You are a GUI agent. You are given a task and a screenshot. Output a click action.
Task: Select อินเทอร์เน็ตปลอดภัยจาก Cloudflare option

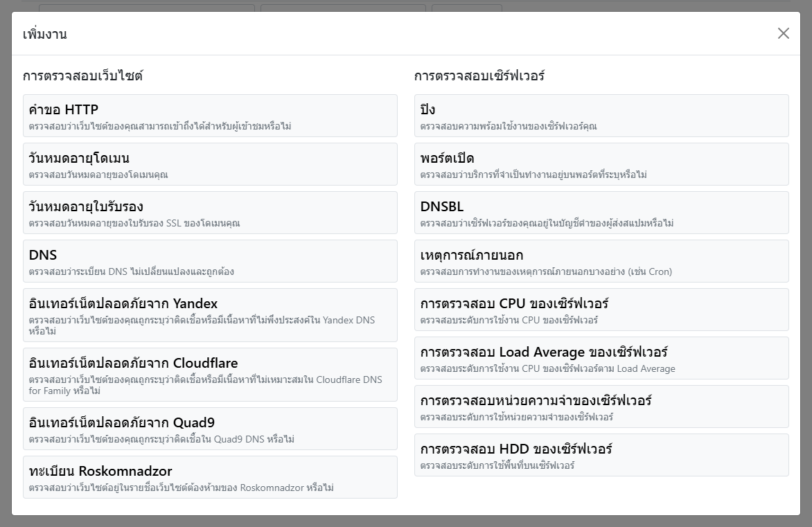[210, 375]
